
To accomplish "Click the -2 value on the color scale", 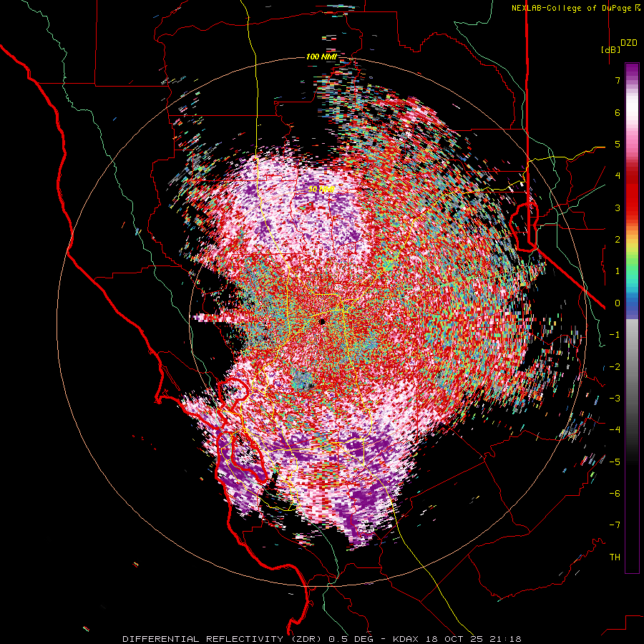I will pyautogui.click(x=615, y=367).
